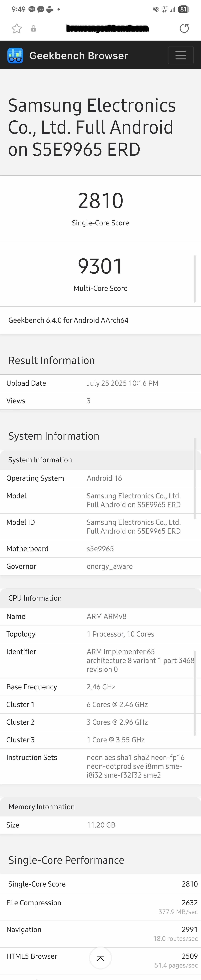Select the 'Android 16' operating system value

[x=104, y=478]
